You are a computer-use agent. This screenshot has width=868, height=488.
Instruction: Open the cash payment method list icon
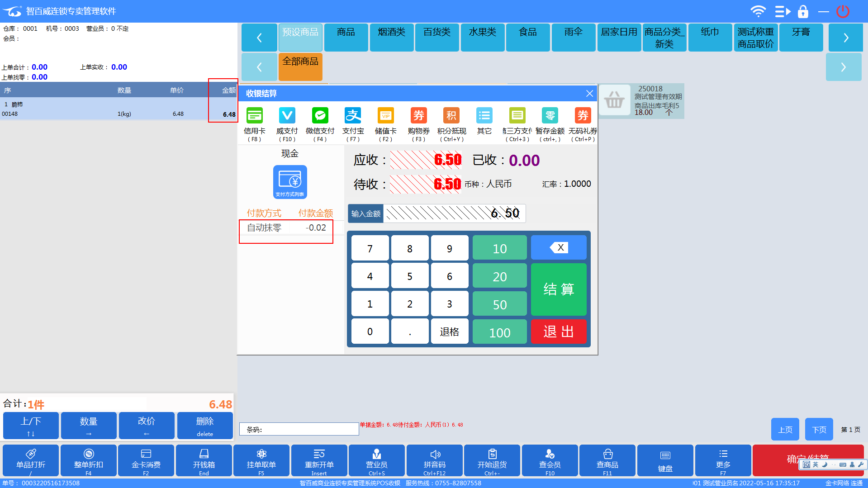pyautogui.click(x=290, y=182)
